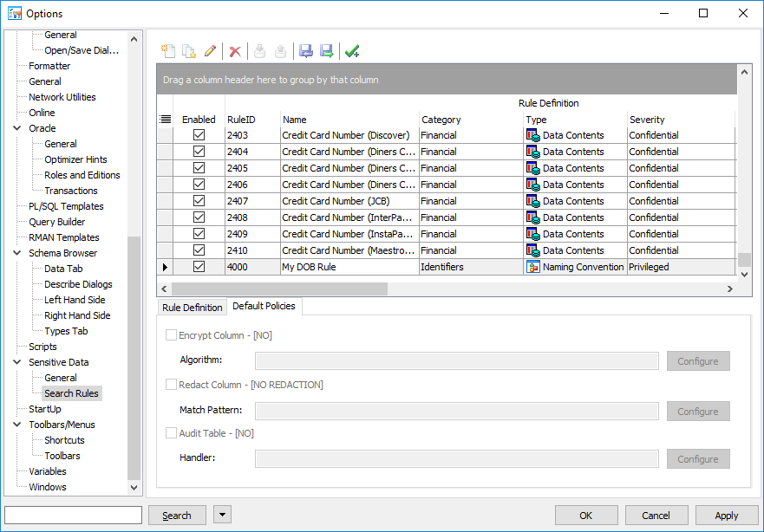
Task: Click the options tree vertical scrollbar thumb
Action: 134,358
